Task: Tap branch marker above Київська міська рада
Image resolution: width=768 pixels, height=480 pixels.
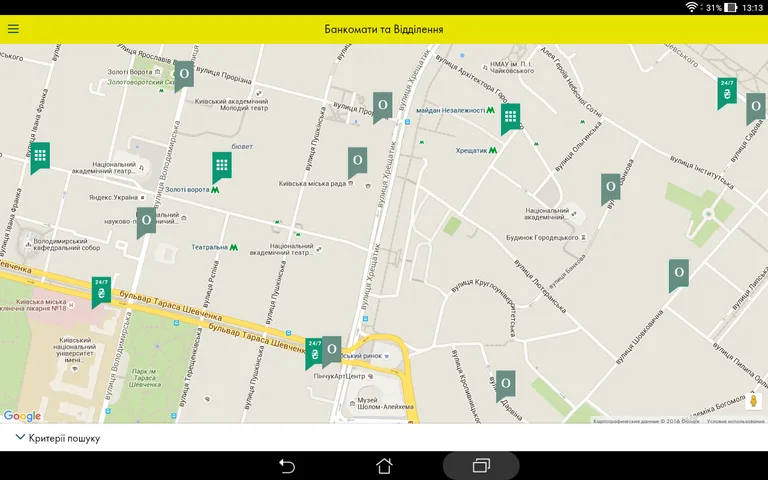Action: pyautogui.click(x=358, y=163)
